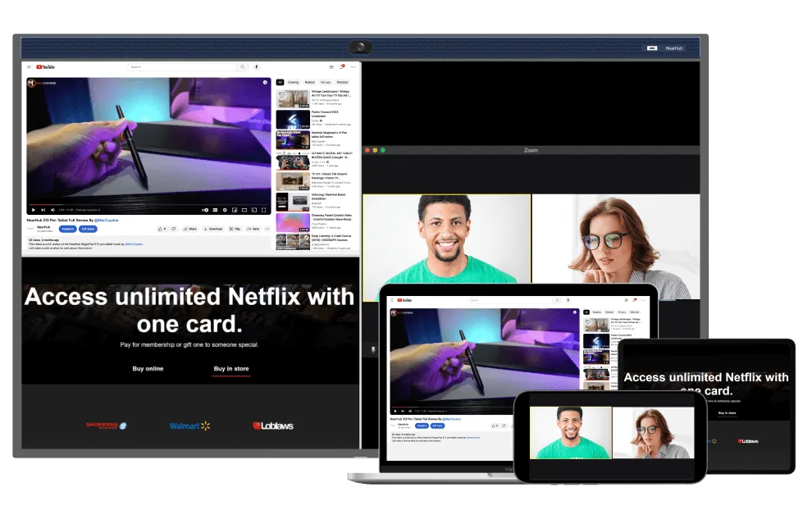The width and height of the screenshot is (812, 519).
Task: Select 'For you' chip on large display
Action: tap(326, 82)
